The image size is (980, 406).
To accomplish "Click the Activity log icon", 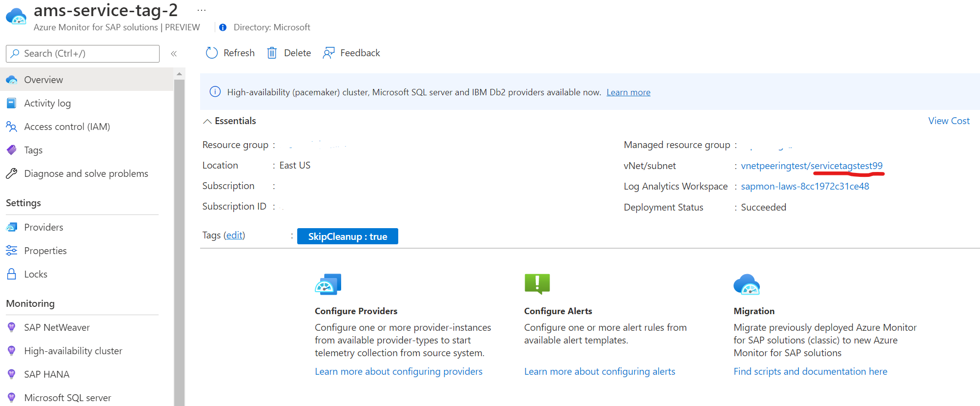I will coord(12,103).
